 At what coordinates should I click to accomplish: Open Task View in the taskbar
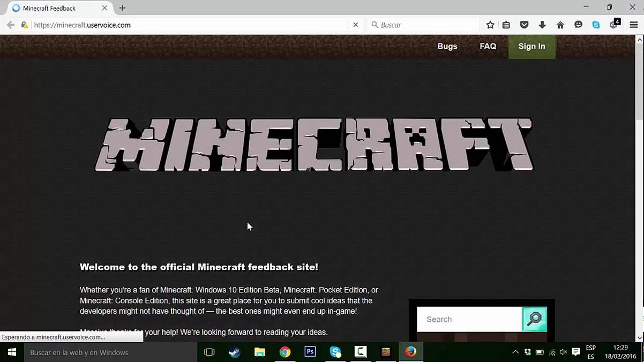[x=209, y=352]
